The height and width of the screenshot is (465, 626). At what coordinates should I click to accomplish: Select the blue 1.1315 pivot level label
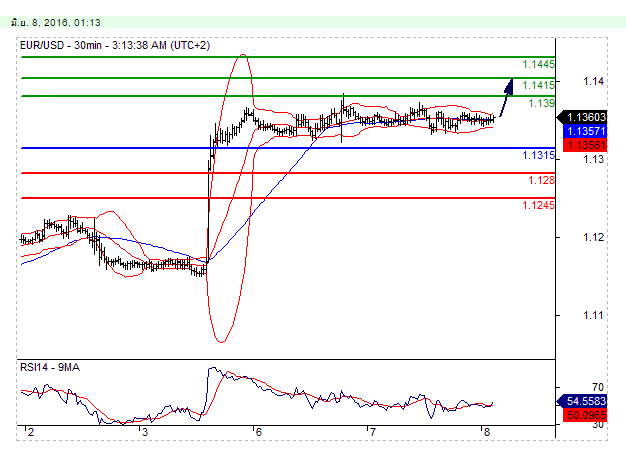point(538,155)
